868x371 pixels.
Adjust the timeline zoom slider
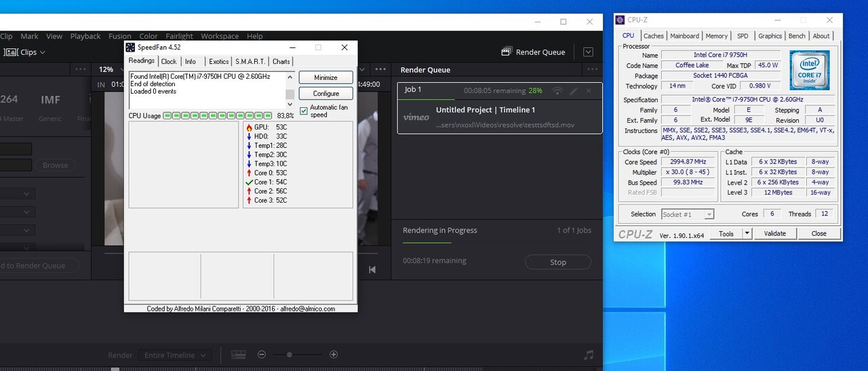[290, 355]
